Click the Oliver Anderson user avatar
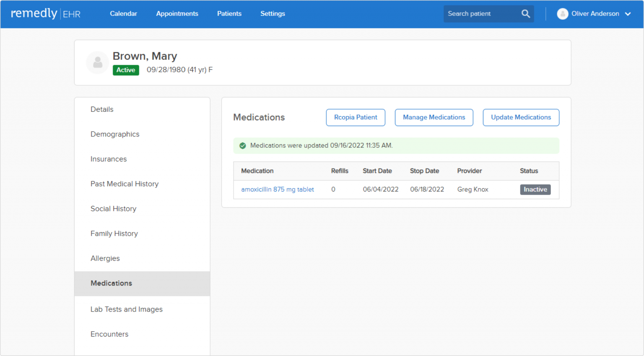This screenshot has width=644, height=356. pyautogui.click(x=562, y=14)
